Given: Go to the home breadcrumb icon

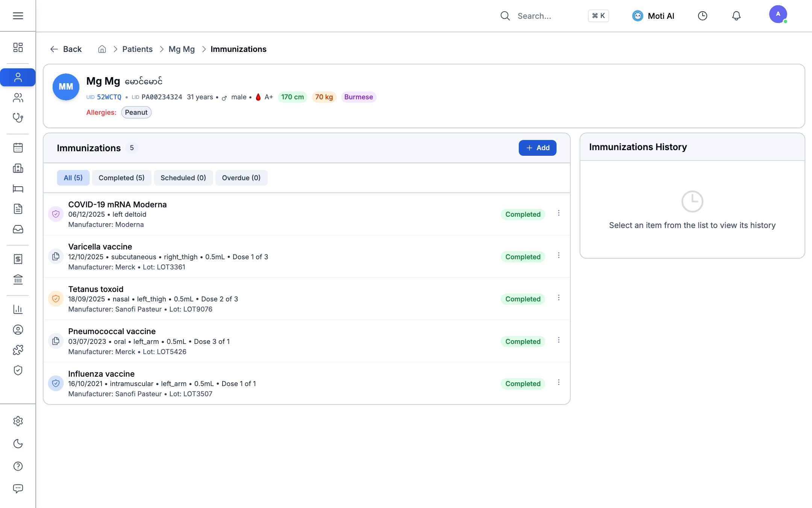Looking at the screenshot, I should pos(102,49).
